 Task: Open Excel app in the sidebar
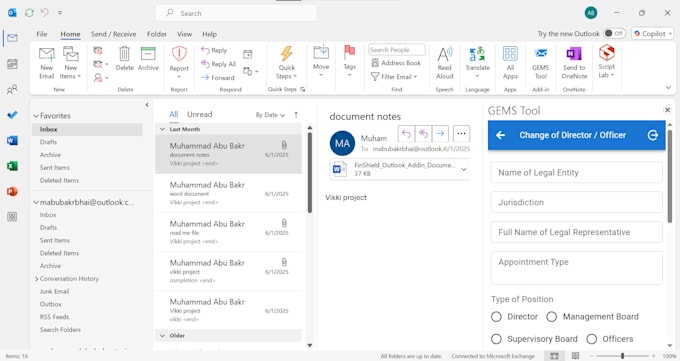(x=12, y=166)
